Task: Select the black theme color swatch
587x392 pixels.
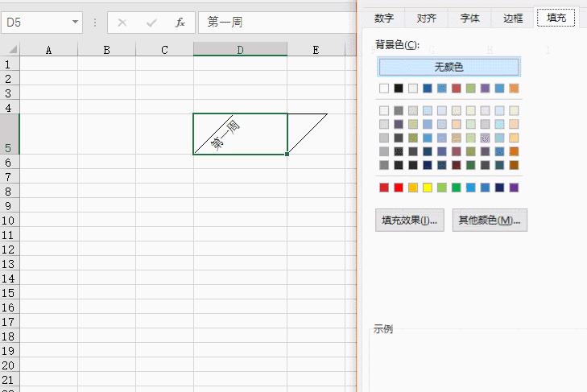Action: [399, 89]
